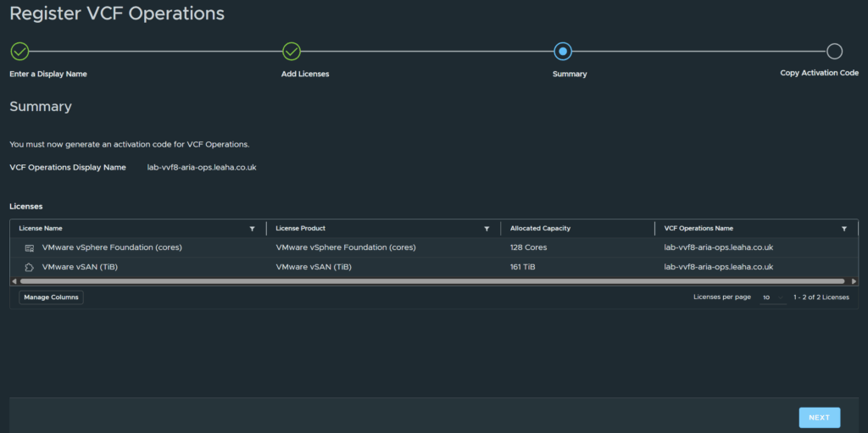Click VCF Operations name in vSAN row

pos(719,267)
